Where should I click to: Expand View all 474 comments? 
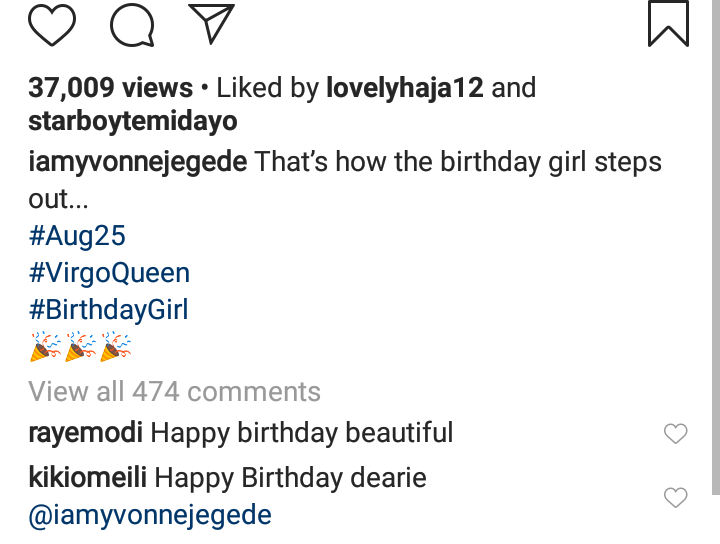(175, 391)
